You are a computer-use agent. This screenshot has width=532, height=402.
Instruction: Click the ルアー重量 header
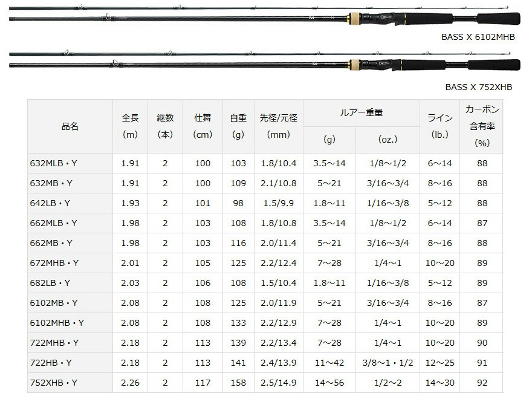362,113
